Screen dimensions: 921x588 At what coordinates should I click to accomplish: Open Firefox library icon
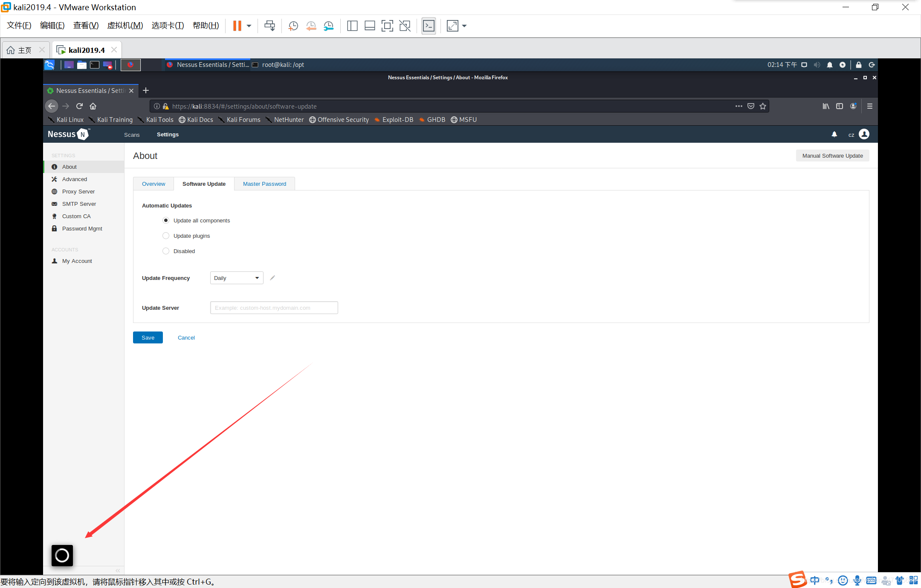825,106
